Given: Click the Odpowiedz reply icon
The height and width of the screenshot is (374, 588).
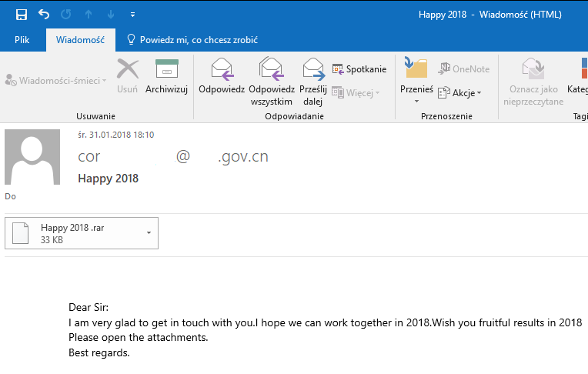Looking at the screenshot, I should [x=221, y=70].
